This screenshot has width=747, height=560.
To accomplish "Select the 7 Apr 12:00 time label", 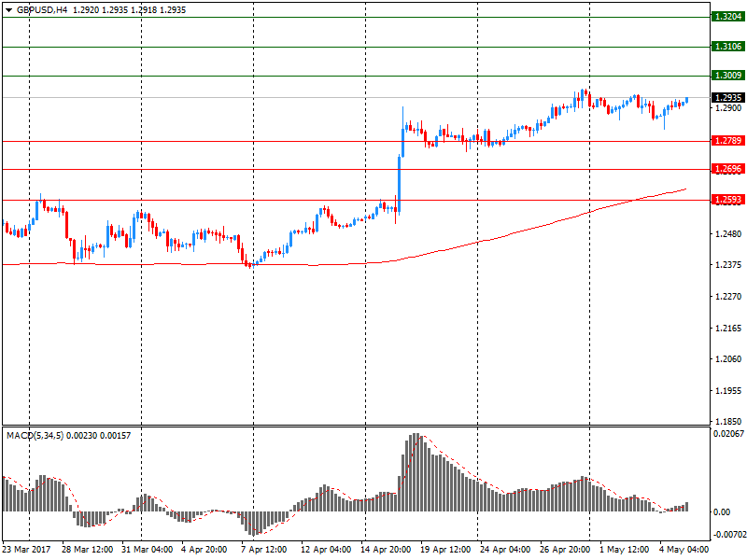I will [264, 550].
